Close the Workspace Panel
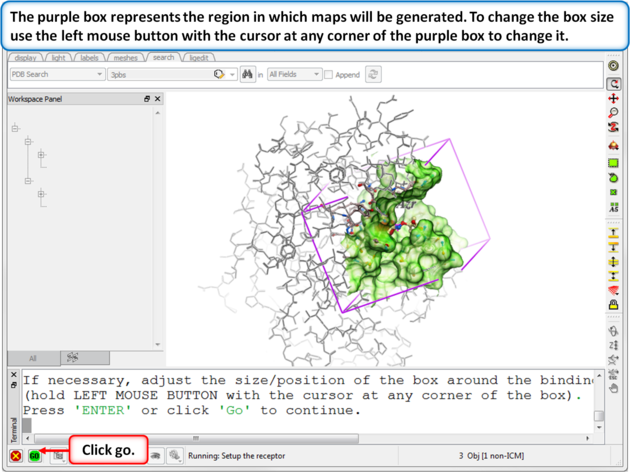The height and width of the screenshot is (472, 630). (157, 99)
